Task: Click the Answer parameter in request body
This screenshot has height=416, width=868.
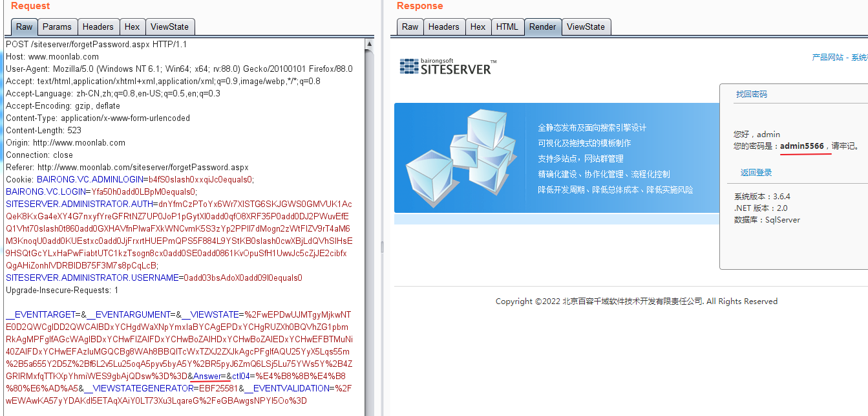Action: pos(207,377)
